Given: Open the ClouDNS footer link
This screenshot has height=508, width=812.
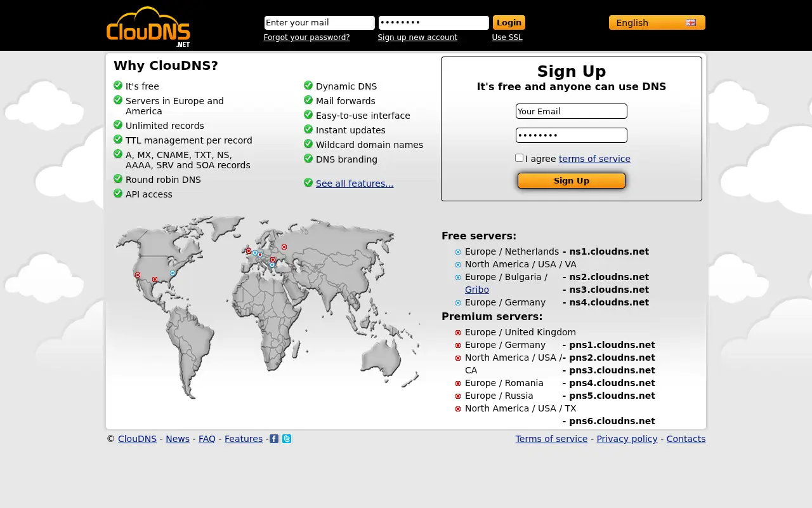Looking at the screenshot, I should tap(137, 439).
